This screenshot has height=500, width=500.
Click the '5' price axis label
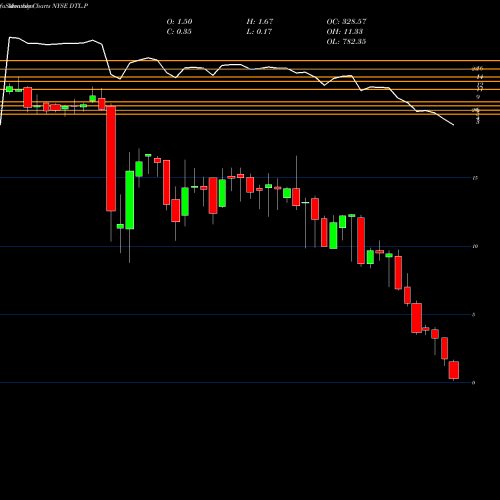coord(474,315)
